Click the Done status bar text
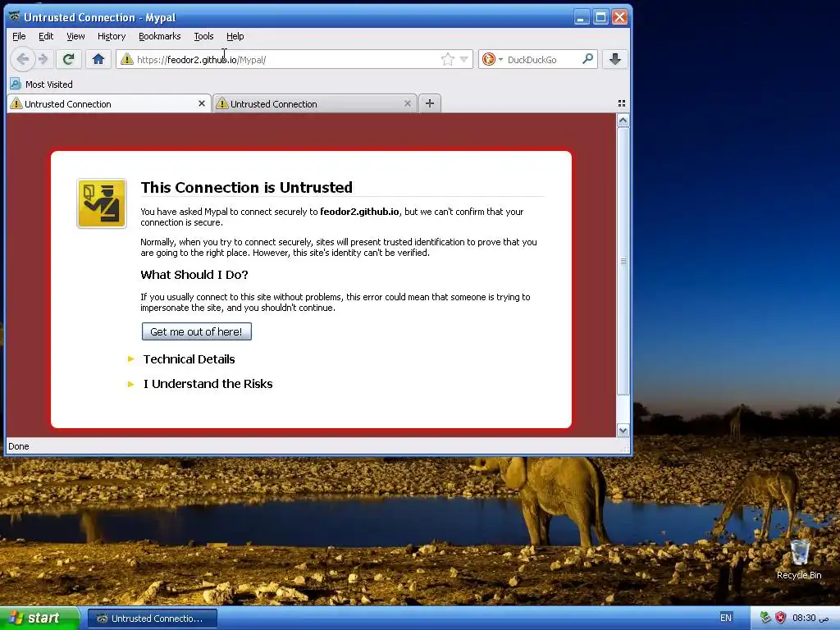 [19, 446]
